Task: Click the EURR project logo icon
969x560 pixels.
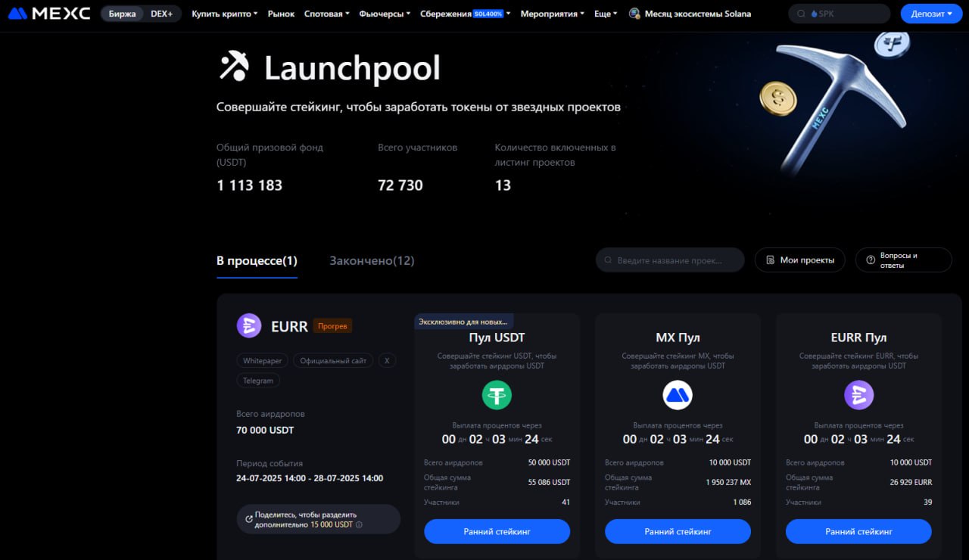Action: (x=249, y=325)
